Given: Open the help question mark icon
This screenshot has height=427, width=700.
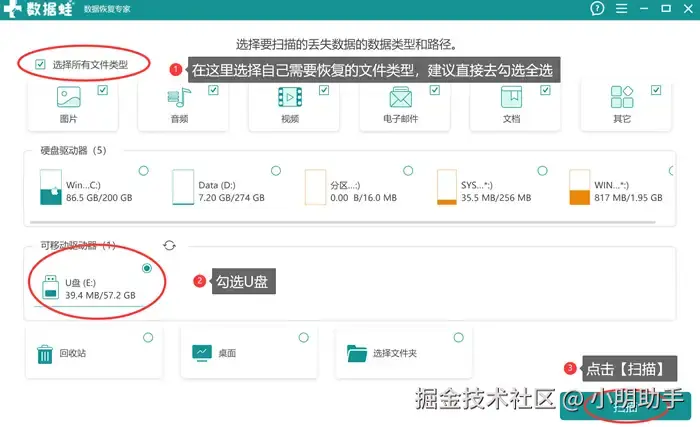Looking at the screenshot, I should (597, 8).
